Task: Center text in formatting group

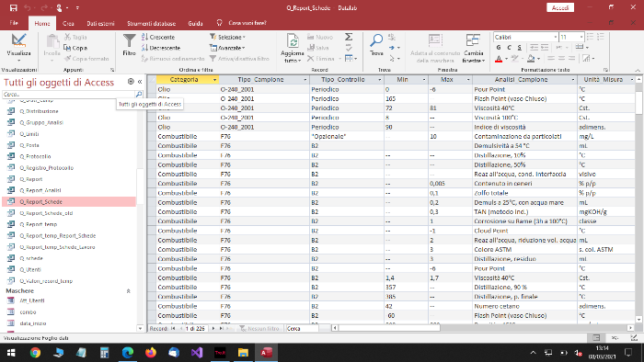Action: tap(561, 59)
